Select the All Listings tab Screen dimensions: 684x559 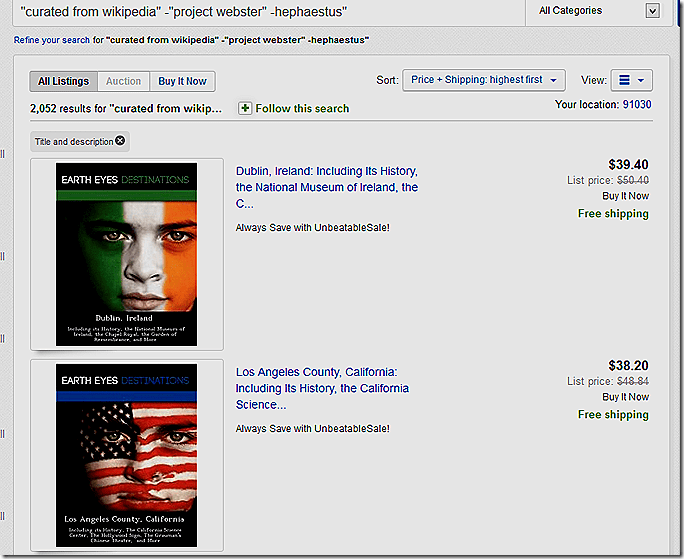[x=64, y=81]
